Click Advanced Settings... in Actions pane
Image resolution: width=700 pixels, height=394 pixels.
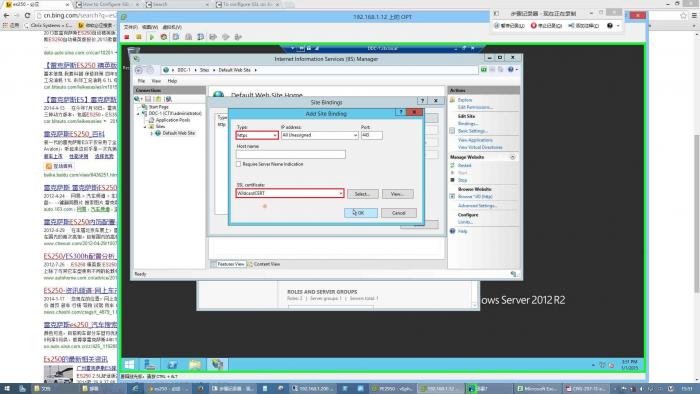(477, 206)
